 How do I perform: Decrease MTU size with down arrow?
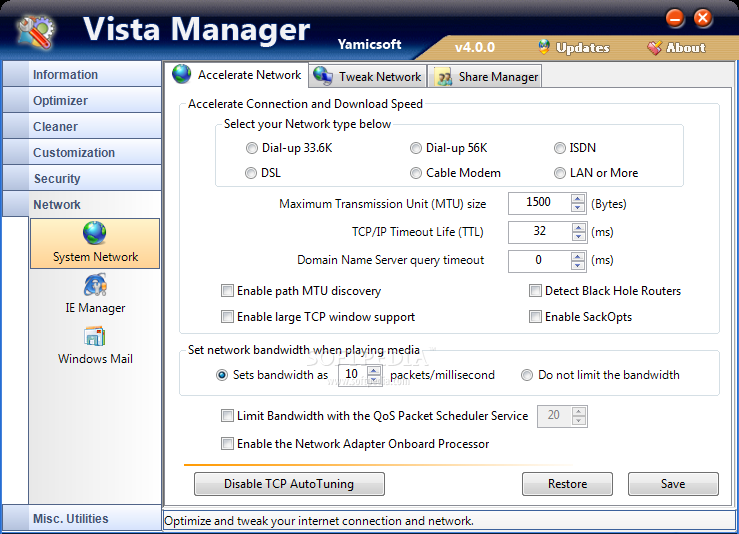pyautogui.click(x=578, y=208)
